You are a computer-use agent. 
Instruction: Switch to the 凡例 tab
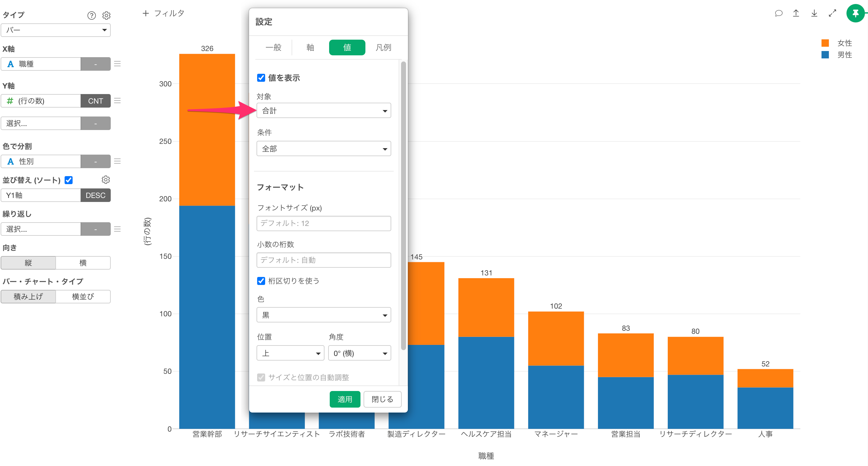click(384, 47)
